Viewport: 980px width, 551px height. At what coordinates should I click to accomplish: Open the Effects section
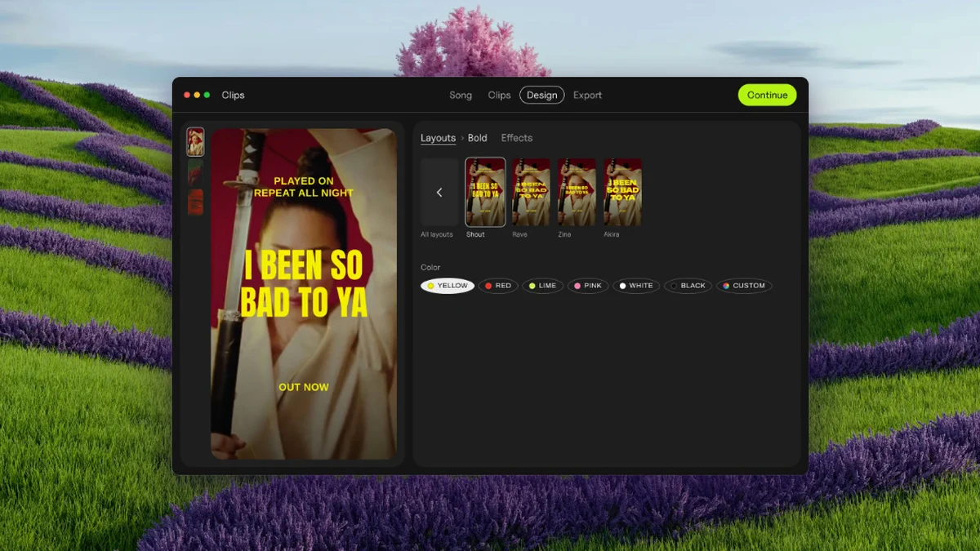pyautogui.click(x=517, y=138)
